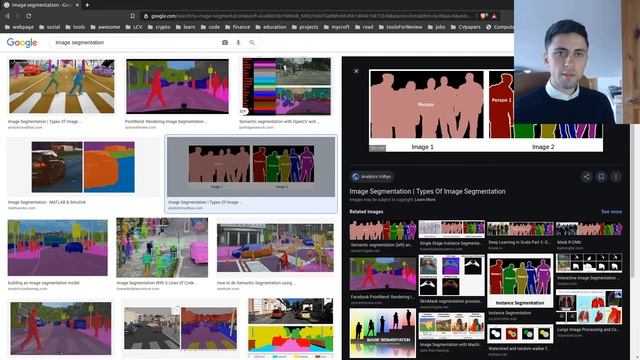Click the bookmark page icon beside address bar

pos(133,16)
